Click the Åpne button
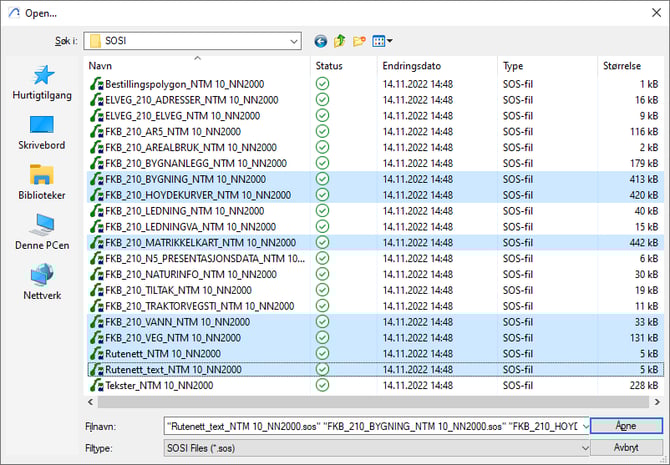The height and width of the screenshot is (465, 670). point(626,426)
